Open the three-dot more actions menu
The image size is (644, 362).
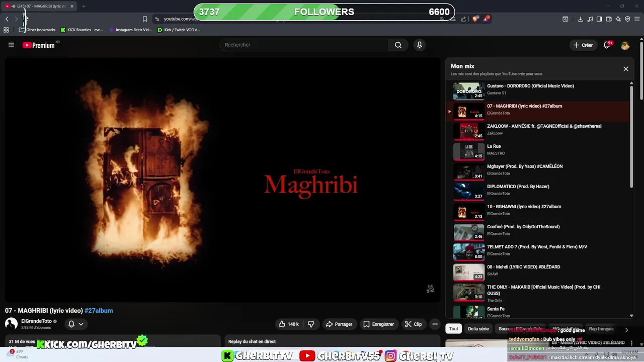(435, 324)
